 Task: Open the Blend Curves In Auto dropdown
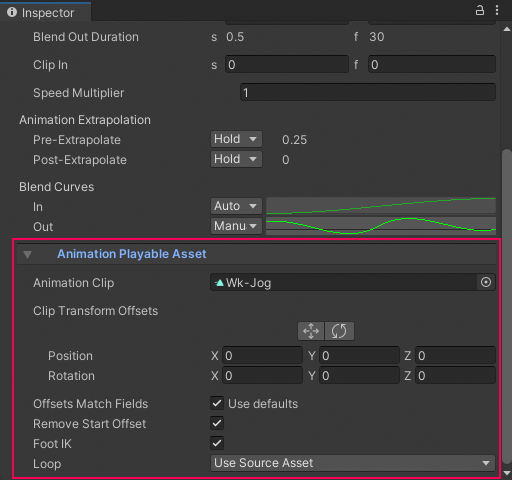click(x=236, y=206)
